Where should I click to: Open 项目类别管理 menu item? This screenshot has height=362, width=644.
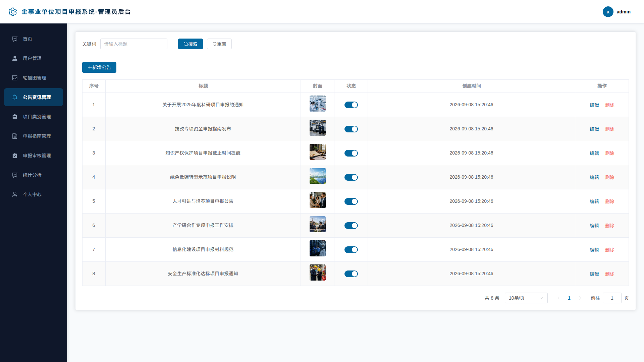click(34, 117)
